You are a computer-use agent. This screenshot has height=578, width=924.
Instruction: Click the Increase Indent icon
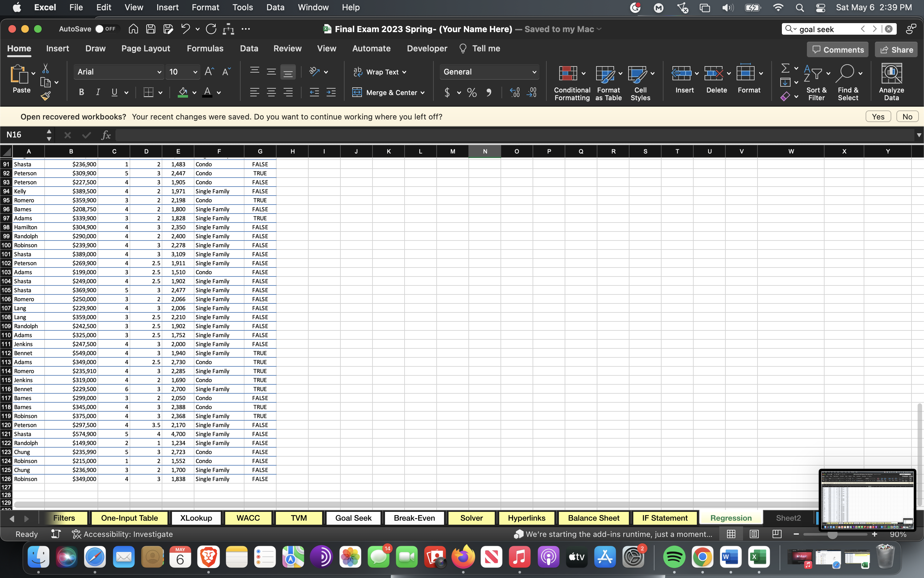(331, 92)
